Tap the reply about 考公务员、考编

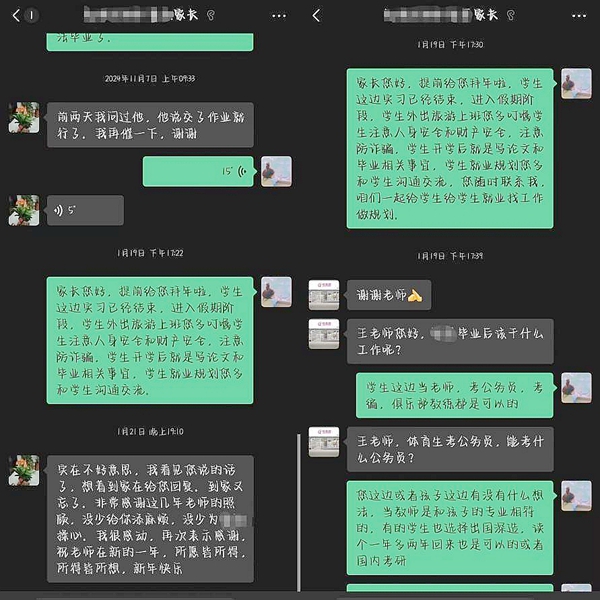(x=455, y=395)
